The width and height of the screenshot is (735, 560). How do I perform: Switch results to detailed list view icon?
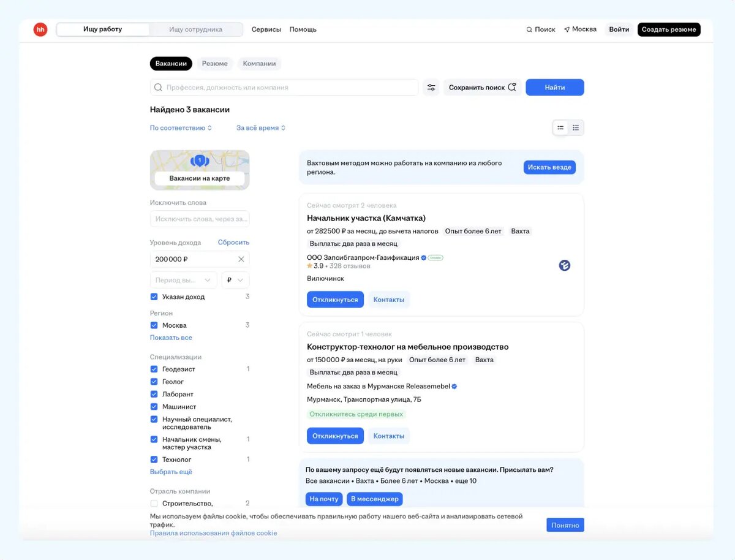click(575, 127)
